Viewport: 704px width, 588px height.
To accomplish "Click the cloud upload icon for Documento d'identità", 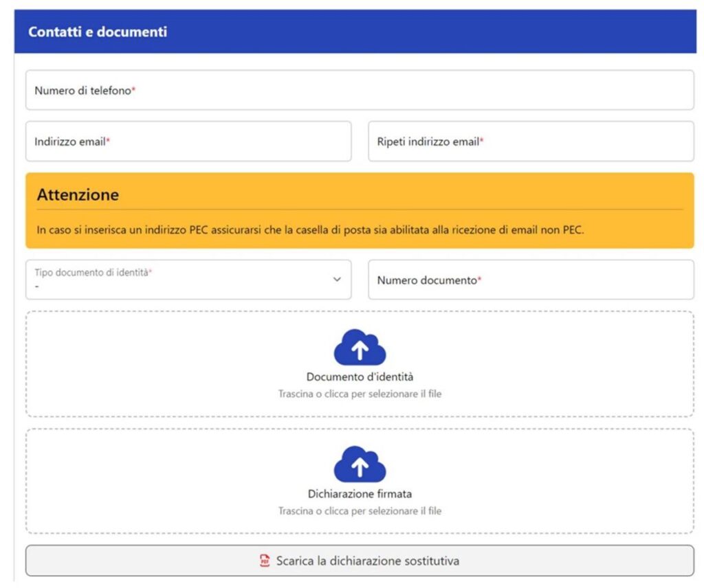I will tap(360, 348).
